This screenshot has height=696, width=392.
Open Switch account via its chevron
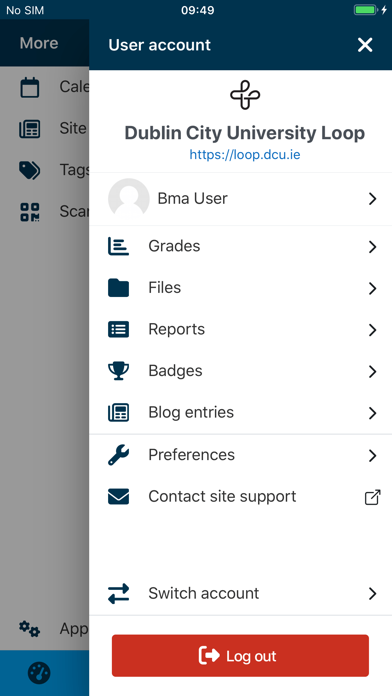(372, 594)
